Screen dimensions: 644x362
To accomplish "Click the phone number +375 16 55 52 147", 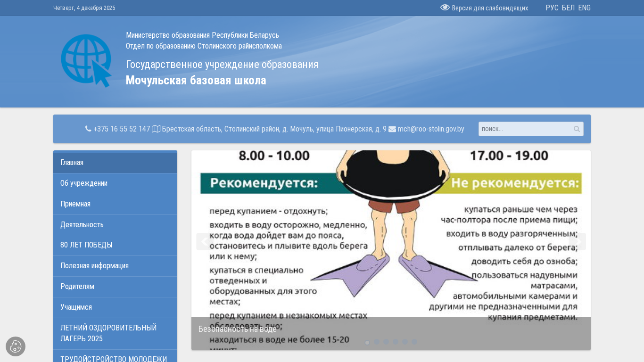I will [x=122, y=129].
